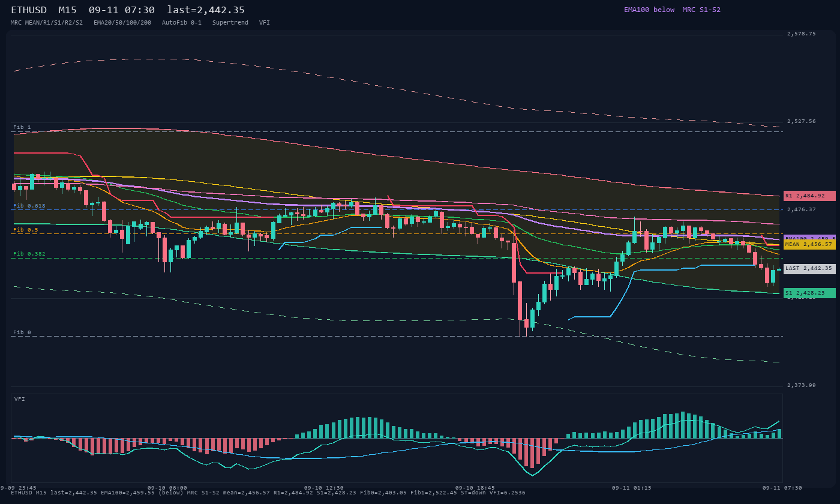Click the "Supertrend" indicator legend entry

tap(230, 23)
